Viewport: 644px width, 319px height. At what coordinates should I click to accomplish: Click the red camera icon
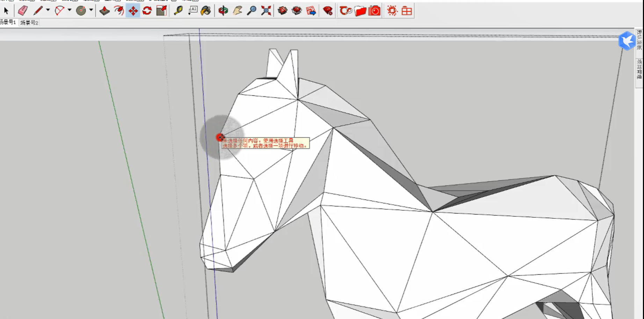click(x=375, y=11)
